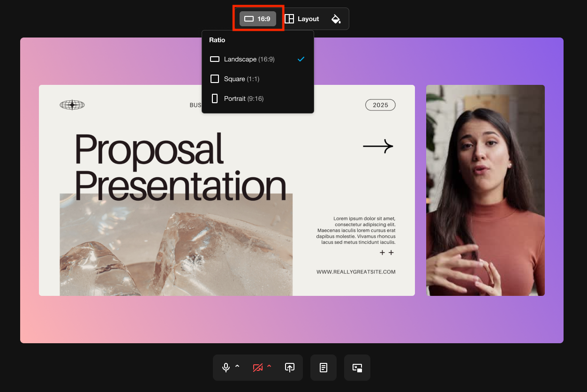Collapse the 16:9 ratio dropdown
Viewport: 587px width, 392px height.
[x=258, y=19]
